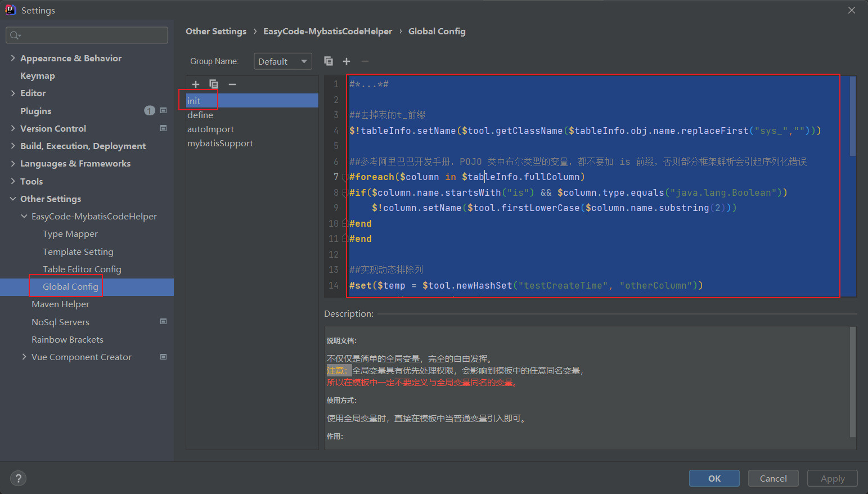Viewport: 868px width, 494px height.
Task: Expand Languages & Frameworks section
Action: tap(13, 163)
